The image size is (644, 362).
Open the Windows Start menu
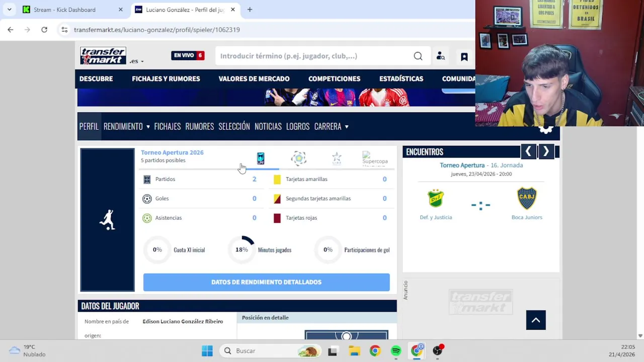207,351
